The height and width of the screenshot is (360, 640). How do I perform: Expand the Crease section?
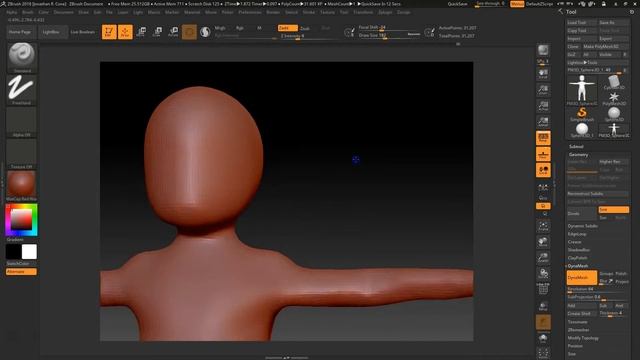pos(574,242)
